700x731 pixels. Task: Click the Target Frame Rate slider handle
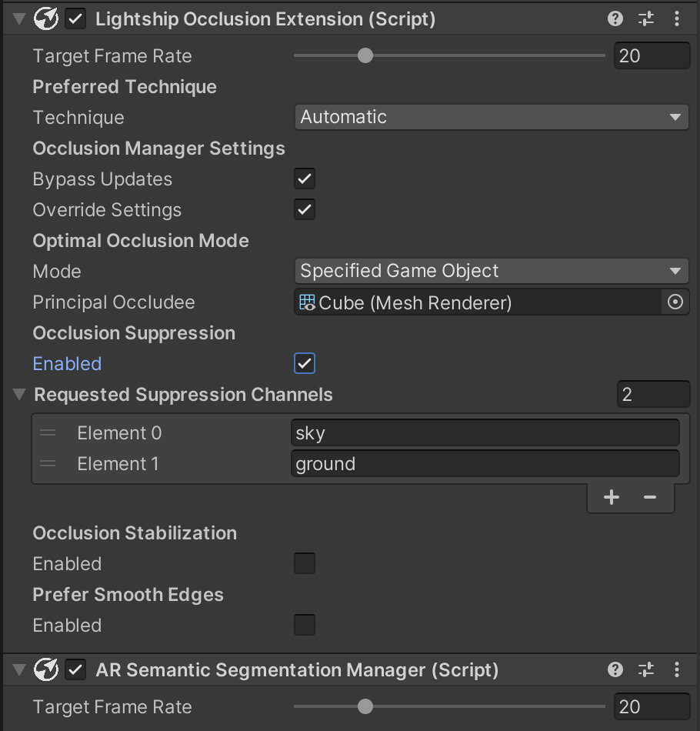(x=365, y=55)
